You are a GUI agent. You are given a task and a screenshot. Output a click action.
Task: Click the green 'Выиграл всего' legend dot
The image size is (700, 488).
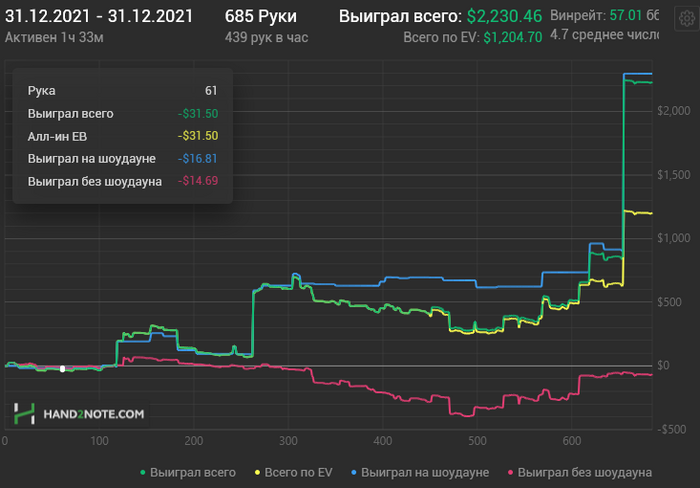[143, 472]
